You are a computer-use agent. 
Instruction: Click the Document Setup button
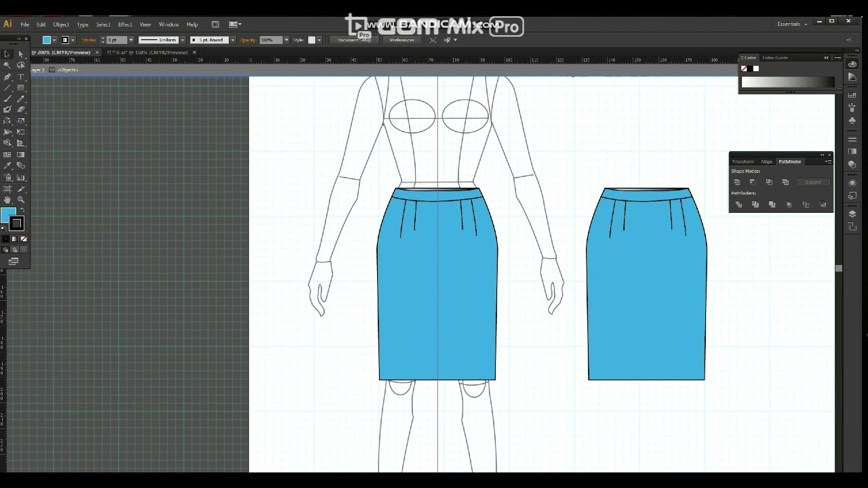click(x=354, y=40)
